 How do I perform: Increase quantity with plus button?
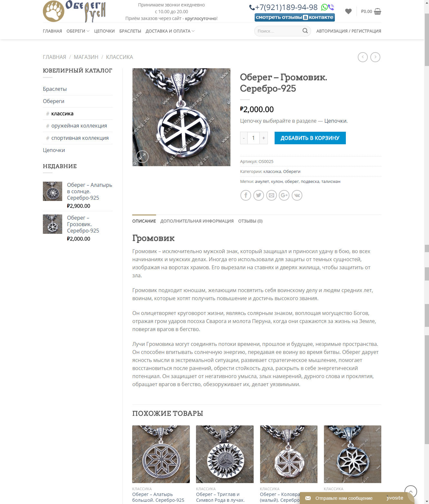pyautogui.click(x=264, y=138)
